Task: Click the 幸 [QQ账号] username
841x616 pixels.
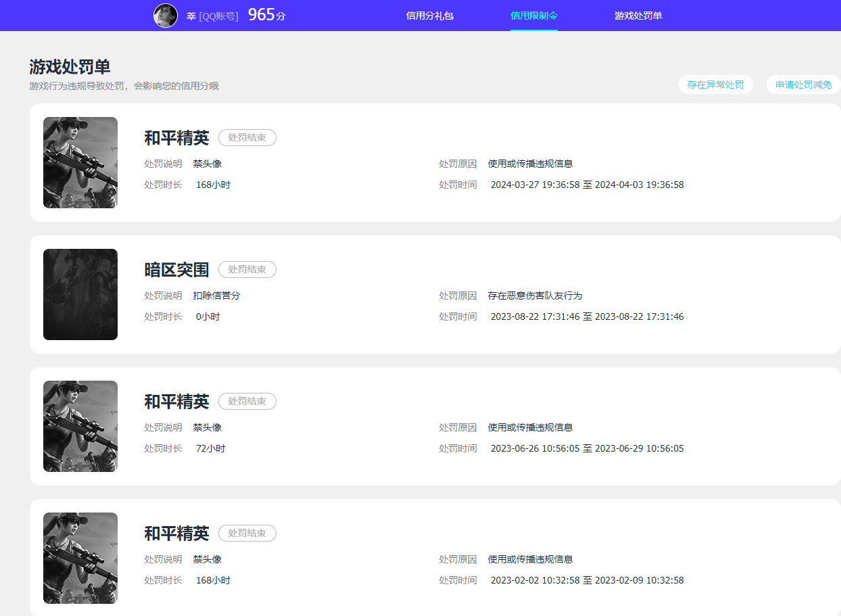Action: (x=212, y=16)
